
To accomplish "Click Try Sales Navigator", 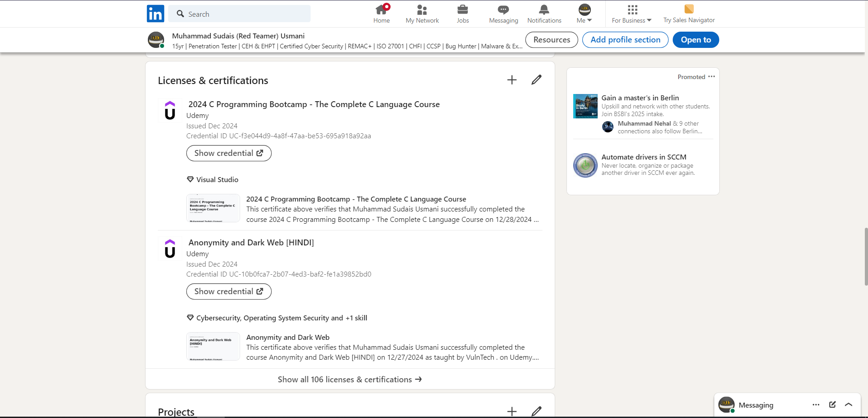I will coord(689,14).
